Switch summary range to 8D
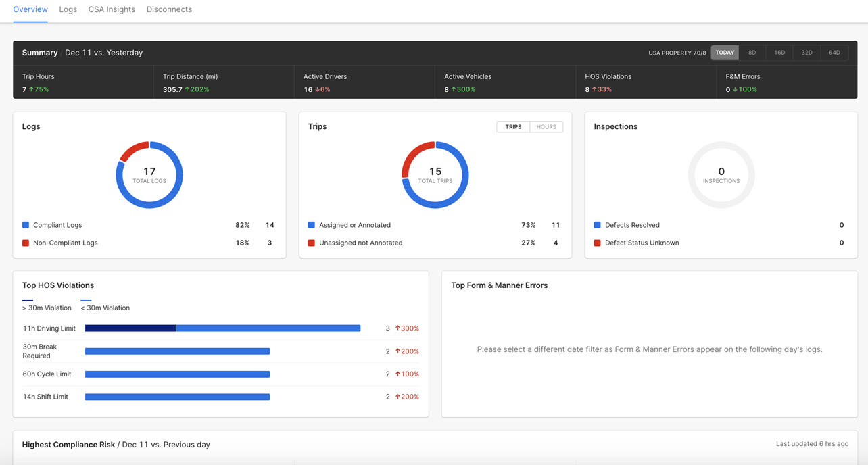The width and height of the screenshot is (868, 465). [x=752, y=53]
